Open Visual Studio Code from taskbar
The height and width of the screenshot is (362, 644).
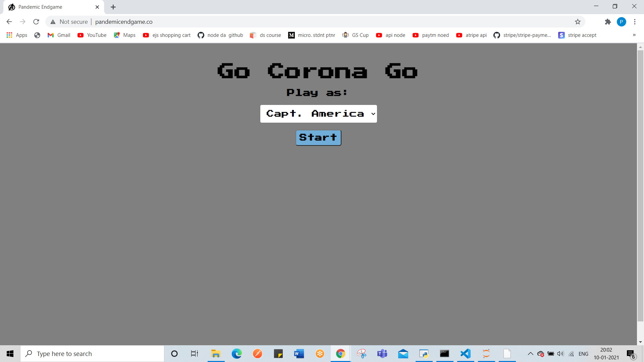coord(465,354)
